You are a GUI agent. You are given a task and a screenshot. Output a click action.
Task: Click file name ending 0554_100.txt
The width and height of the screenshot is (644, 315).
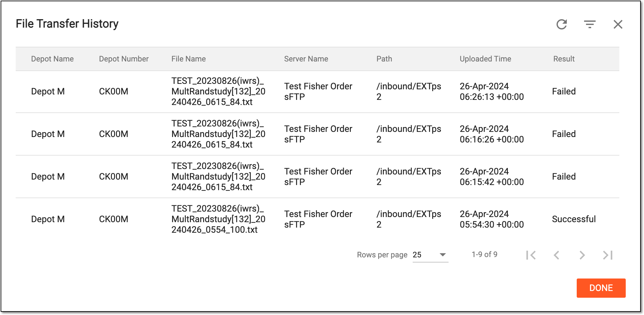point(218,219)
